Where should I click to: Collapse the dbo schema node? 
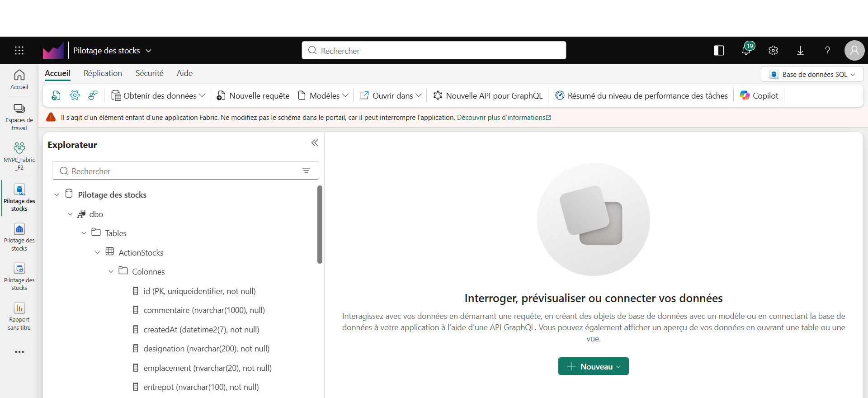[70, 214]
